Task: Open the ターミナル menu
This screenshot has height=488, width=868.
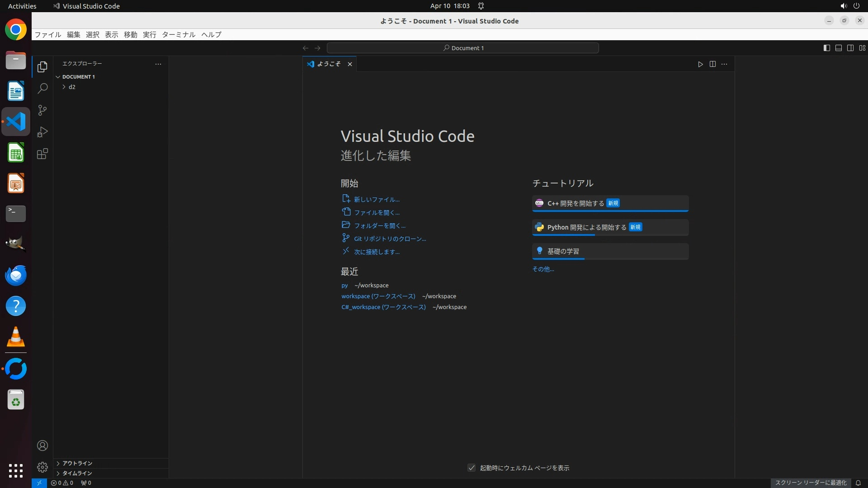Action: click(x=179, y=34)
